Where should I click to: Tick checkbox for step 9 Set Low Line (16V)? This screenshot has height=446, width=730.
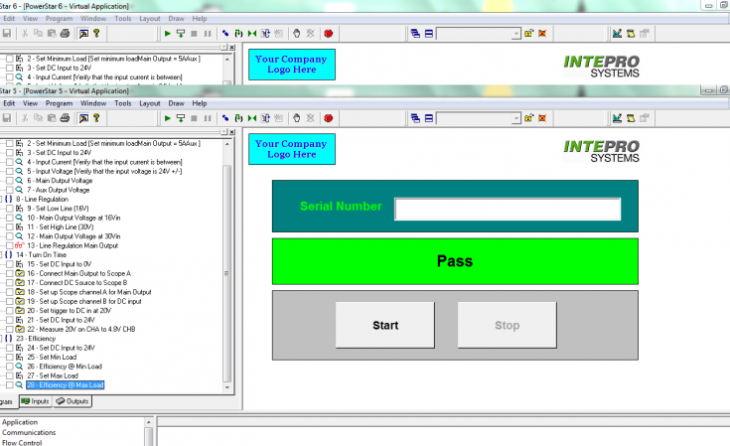pyautogui.click(x=9, y=209)
